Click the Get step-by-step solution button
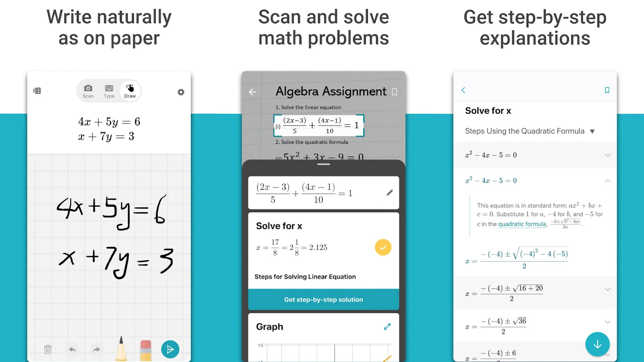Screen dimensions: 644x362 [x=323, y=300]
